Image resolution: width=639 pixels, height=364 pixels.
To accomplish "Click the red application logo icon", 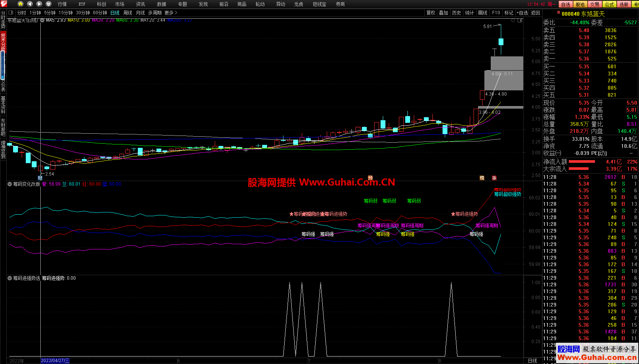I will (4, 4).
